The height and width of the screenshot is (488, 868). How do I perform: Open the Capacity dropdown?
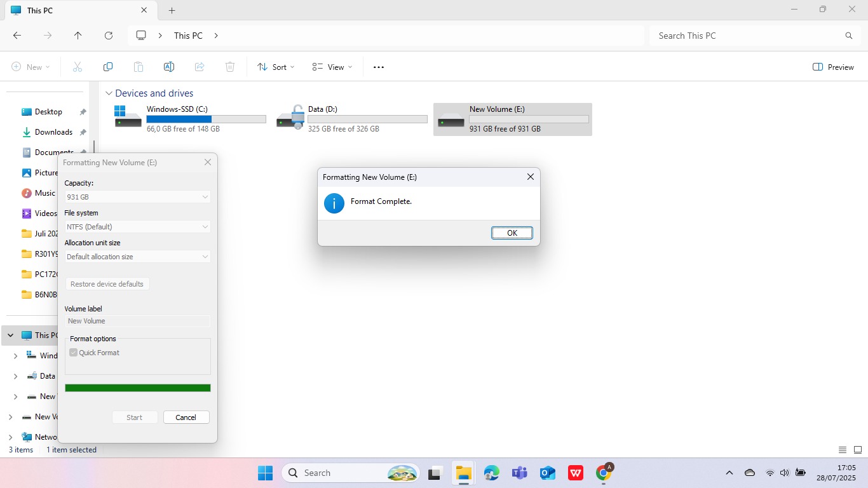[137, 197]
